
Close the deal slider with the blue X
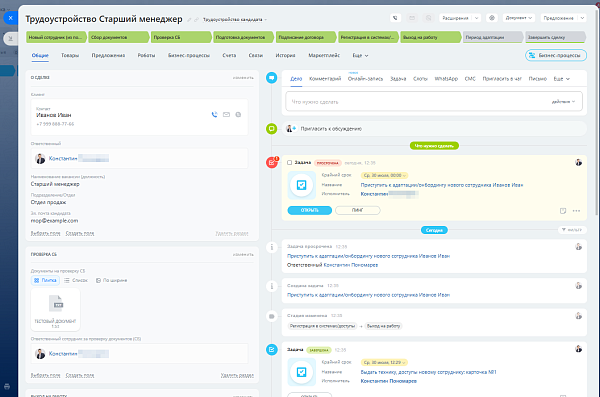click(10, 18)
